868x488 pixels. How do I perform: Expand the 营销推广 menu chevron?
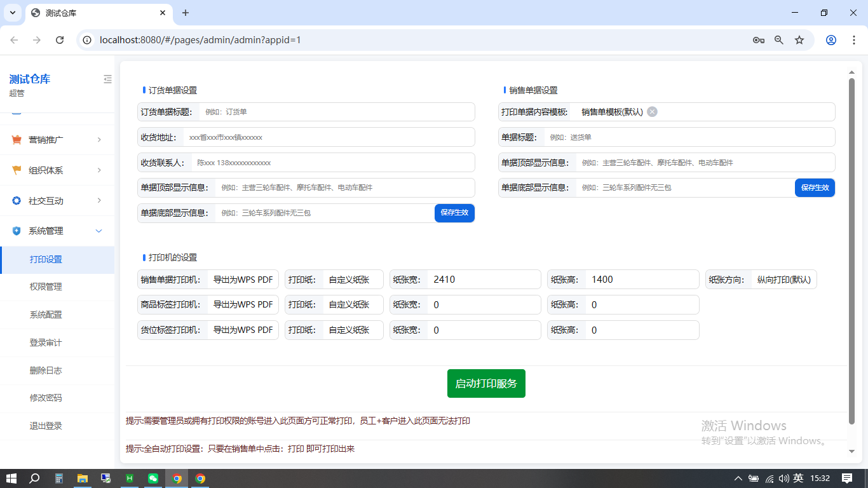[99, 140]
